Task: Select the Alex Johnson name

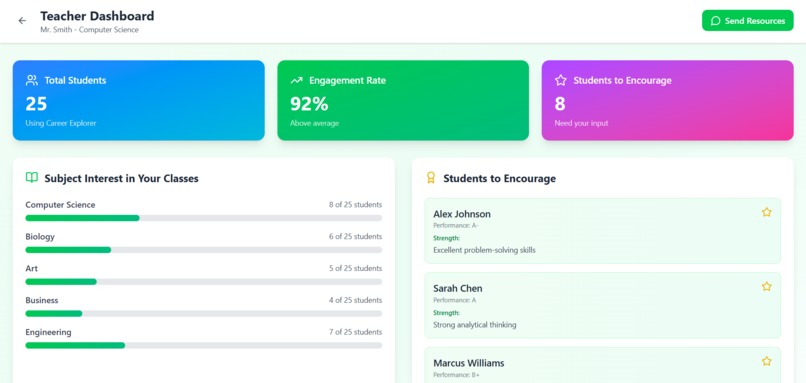Action: [x=462, y=214]
